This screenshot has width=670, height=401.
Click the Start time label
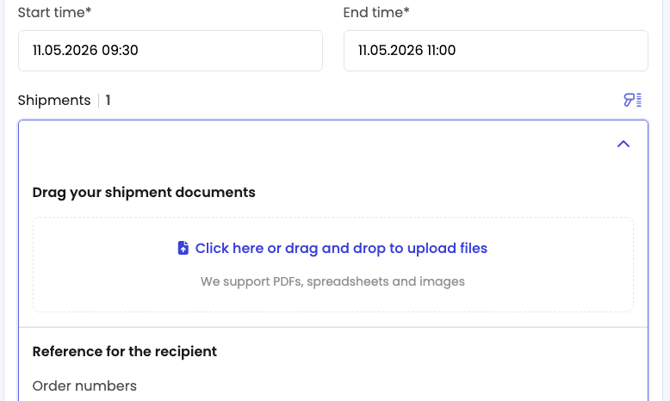(55, 12)
